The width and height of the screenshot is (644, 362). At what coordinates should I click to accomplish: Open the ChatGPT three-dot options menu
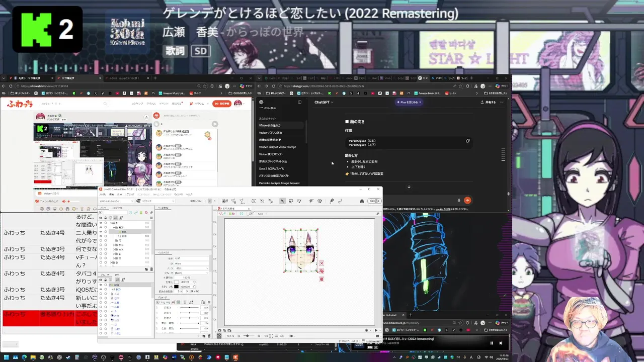tap(502, 102)
